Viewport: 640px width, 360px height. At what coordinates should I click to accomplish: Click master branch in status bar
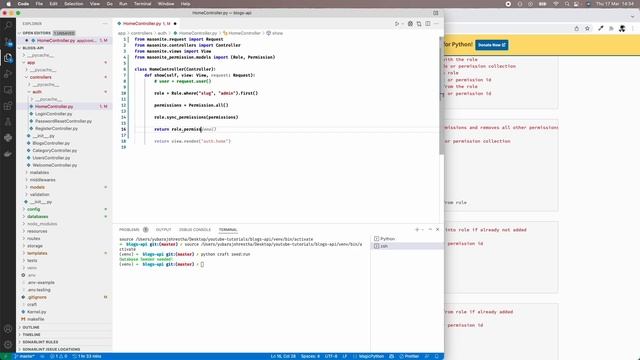pos(24,356)
